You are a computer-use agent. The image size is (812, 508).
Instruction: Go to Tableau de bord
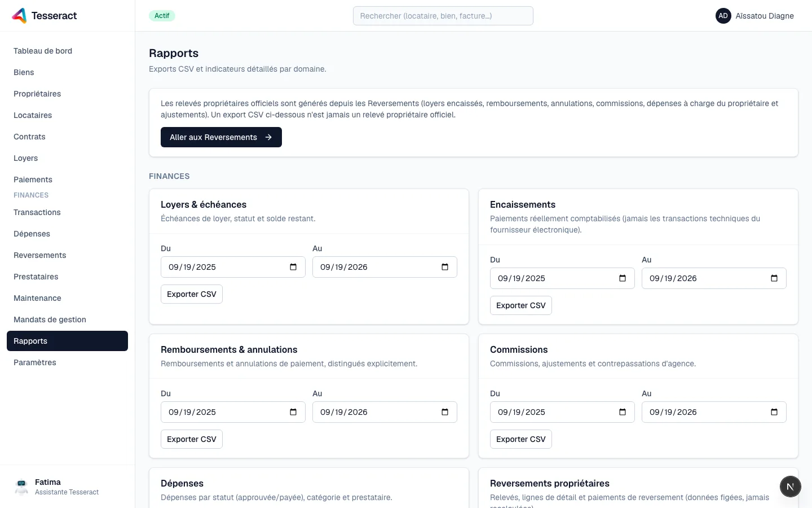coord(67,51)
